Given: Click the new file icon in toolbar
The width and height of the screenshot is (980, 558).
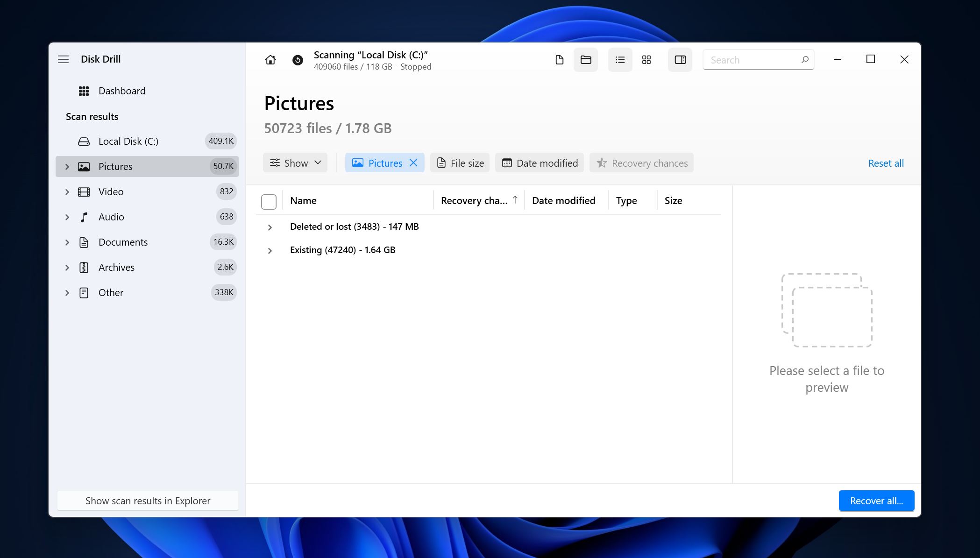Looking at the screenshot, I should tap(559, 59).
